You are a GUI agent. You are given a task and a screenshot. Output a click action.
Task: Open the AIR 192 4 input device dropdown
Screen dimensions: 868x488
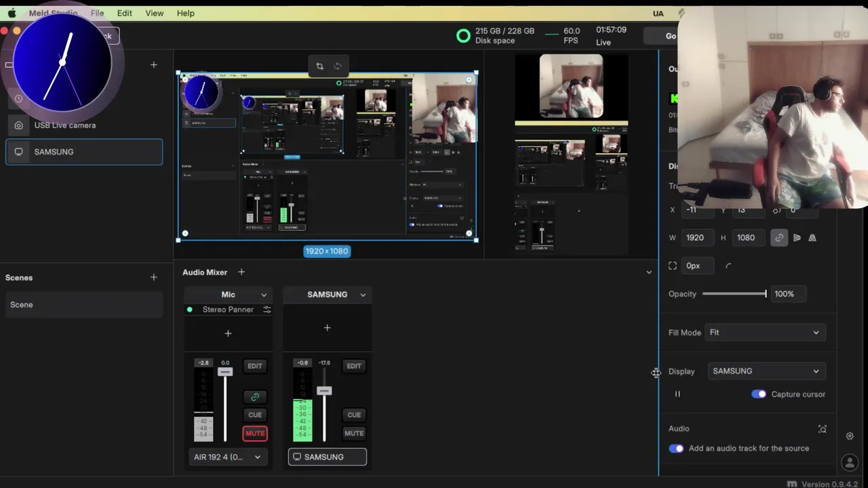pyautogui.click(x=227, y=457)
